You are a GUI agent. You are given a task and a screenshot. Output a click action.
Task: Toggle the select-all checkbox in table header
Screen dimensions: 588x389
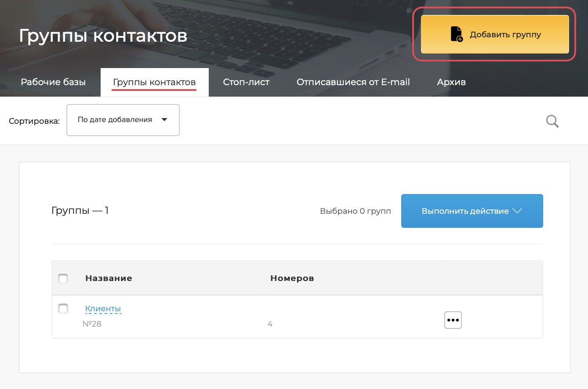63,278
